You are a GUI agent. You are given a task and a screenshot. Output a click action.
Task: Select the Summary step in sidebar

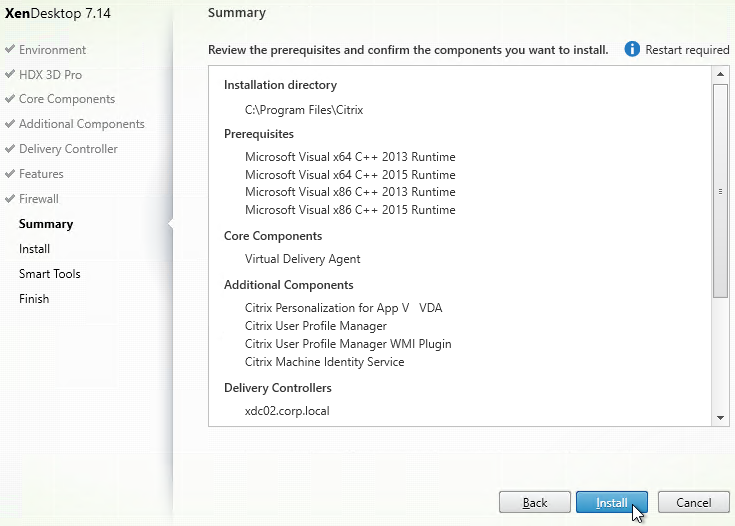click(46, 224)
